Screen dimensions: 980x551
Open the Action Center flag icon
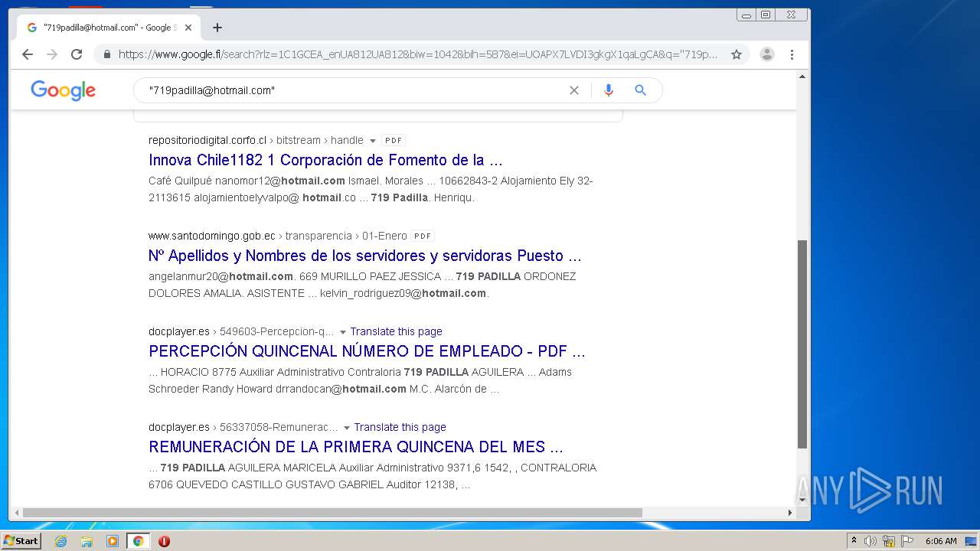coord(907,541)
